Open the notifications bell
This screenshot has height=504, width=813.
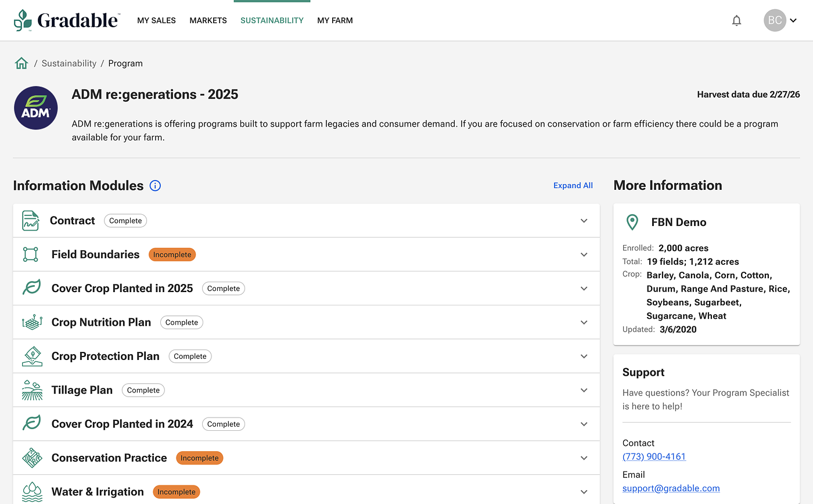736,20
